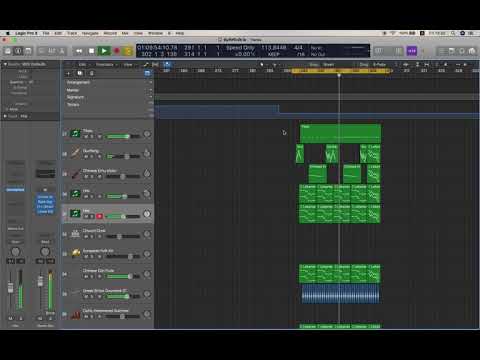Click the red Record transport button
480x360 pixels.
tap(116, 51)
